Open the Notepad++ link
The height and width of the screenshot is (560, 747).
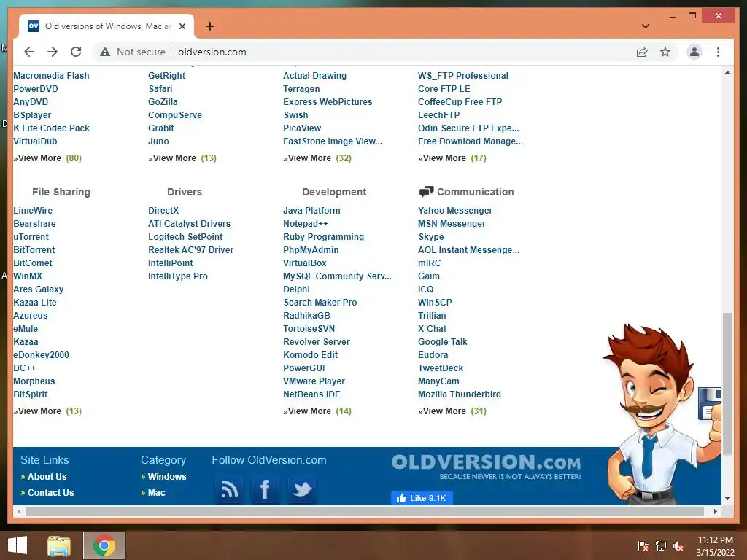tap(306, 224)
